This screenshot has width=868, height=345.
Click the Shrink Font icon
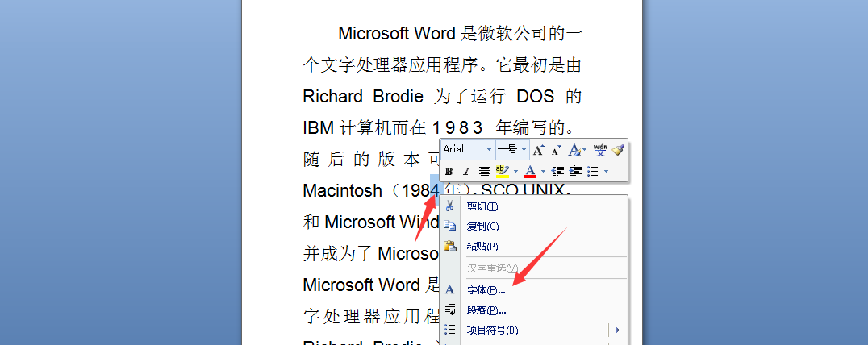(x=556, y=149)
